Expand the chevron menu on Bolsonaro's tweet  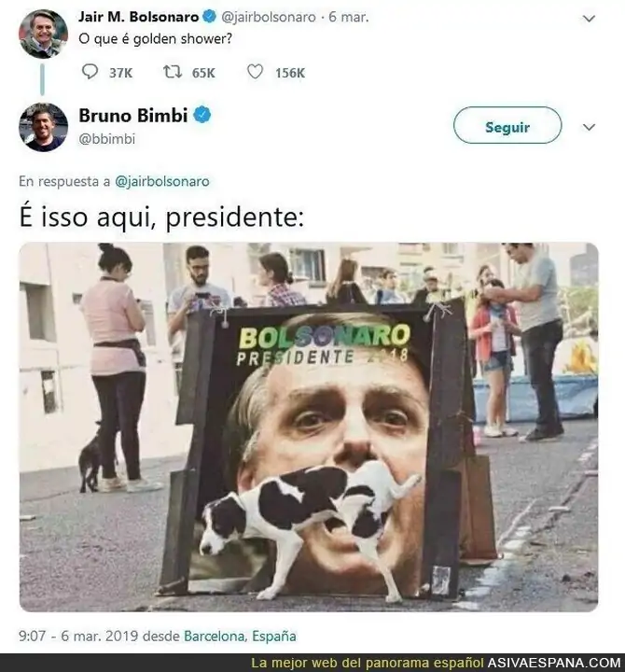pos(589,19)
